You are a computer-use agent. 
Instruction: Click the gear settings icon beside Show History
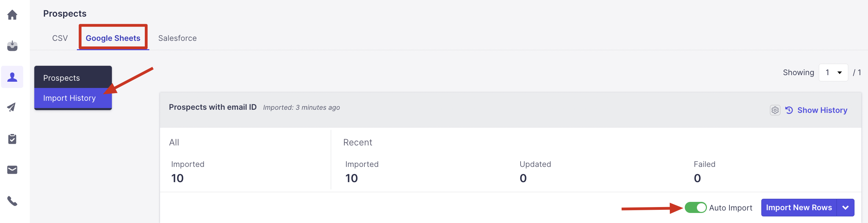point(775,110)
